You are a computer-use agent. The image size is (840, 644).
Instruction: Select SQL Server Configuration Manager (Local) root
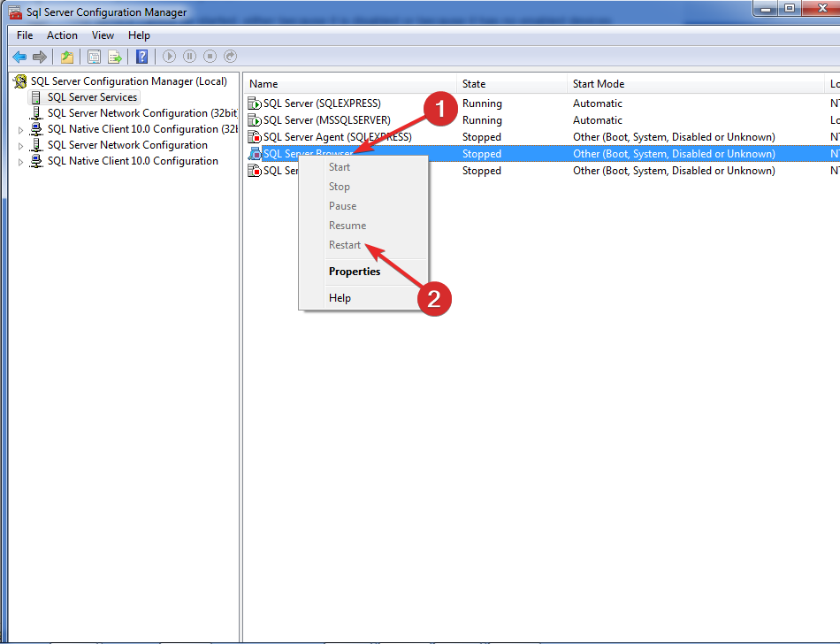pos(128,81)
